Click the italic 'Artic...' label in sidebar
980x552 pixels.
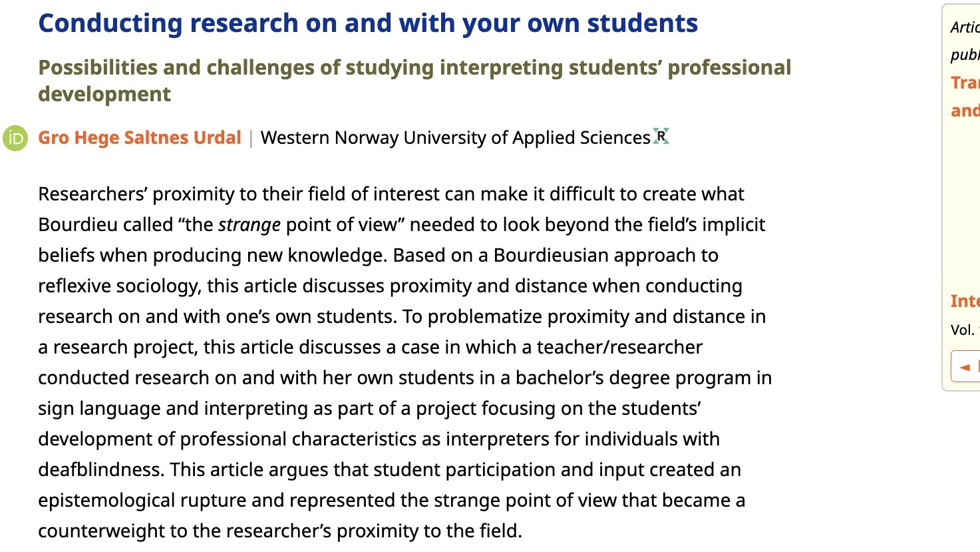pyautogui.click(x=965, y=27)
